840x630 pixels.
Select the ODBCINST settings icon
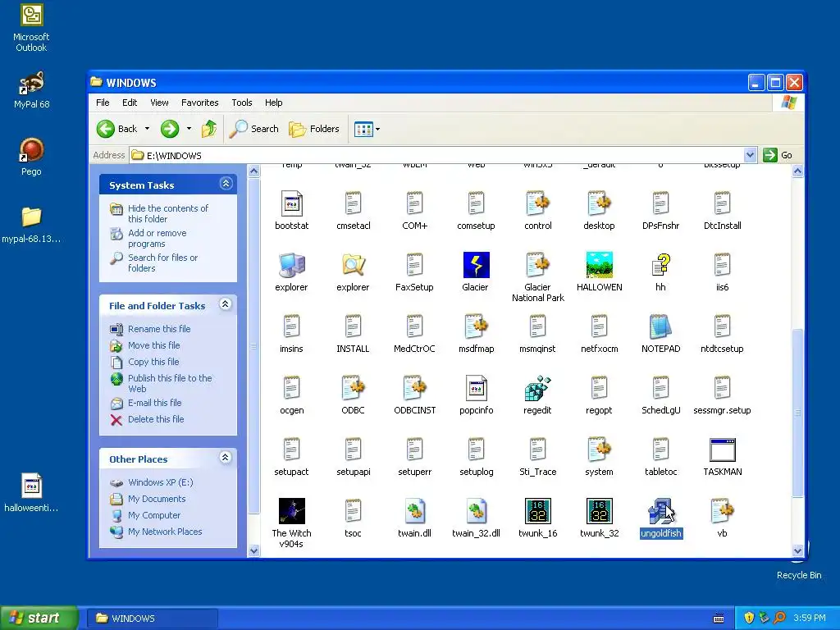pos(414,388)
